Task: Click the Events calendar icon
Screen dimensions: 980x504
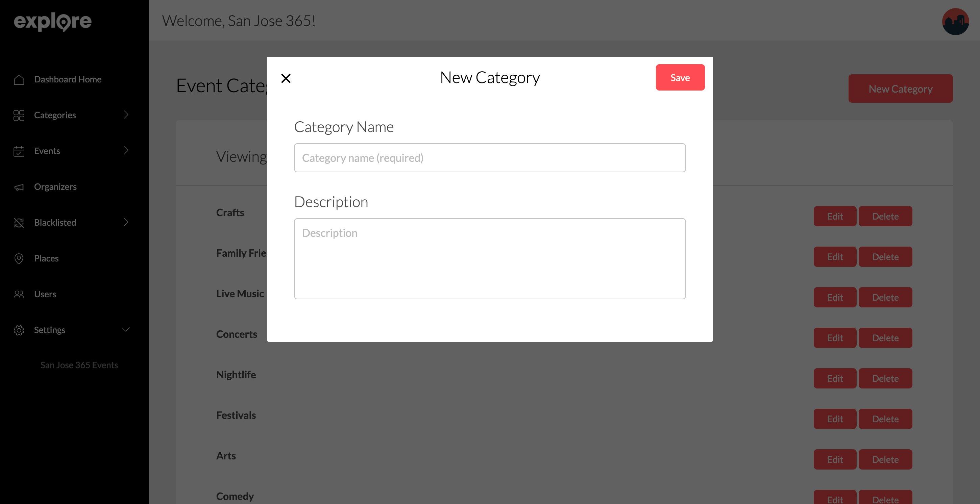Action: point(19,151)
